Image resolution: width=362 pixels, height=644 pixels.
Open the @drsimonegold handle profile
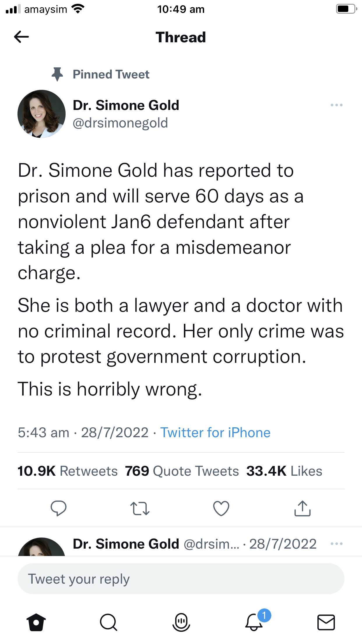coord(120,123)
